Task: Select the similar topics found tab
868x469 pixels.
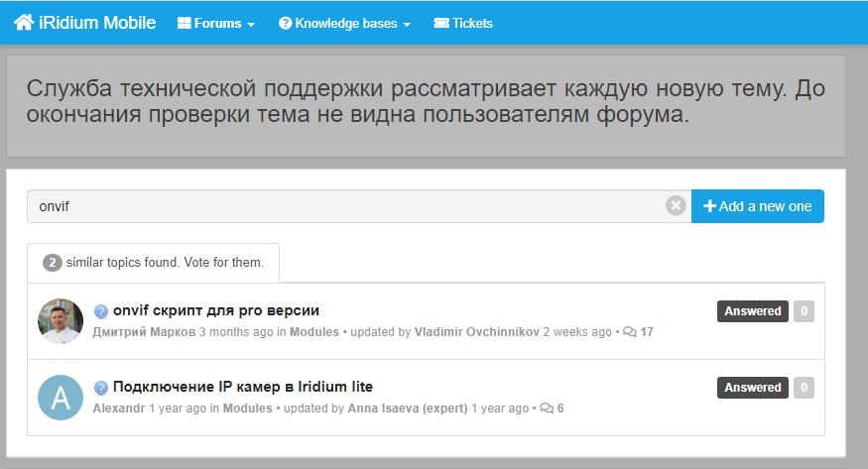Action: 154,262
